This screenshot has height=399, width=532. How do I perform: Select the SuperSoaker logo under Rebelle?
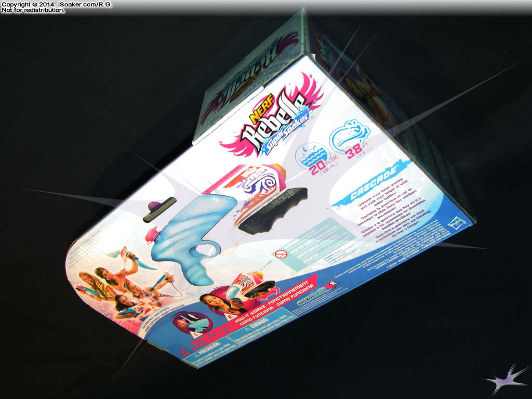[x=287, y=132]
